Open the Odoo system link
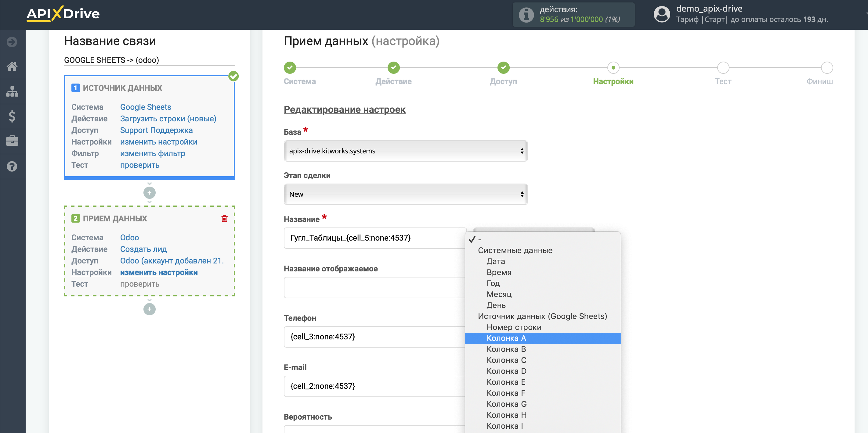This screenshot has height=433, width=868. coord(129,238)
